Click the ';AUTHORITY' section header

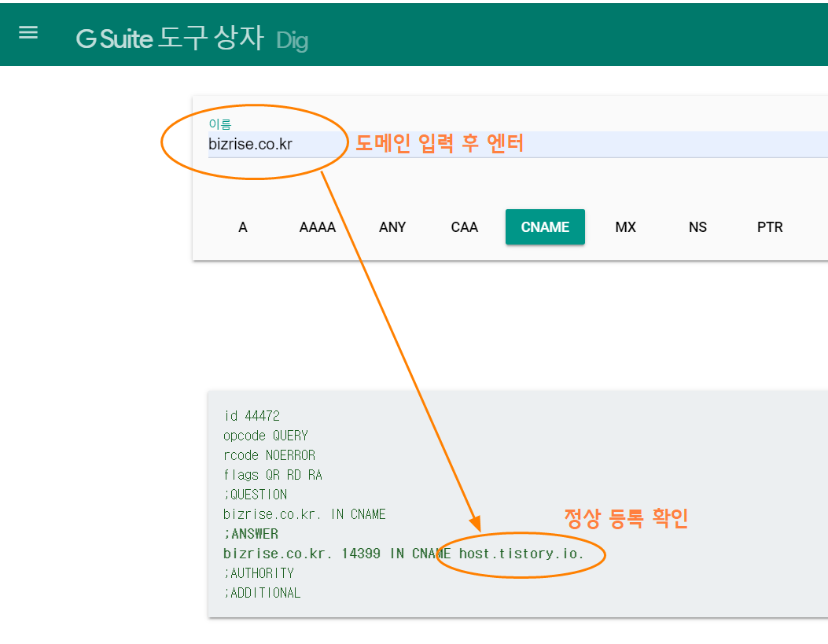259,573
